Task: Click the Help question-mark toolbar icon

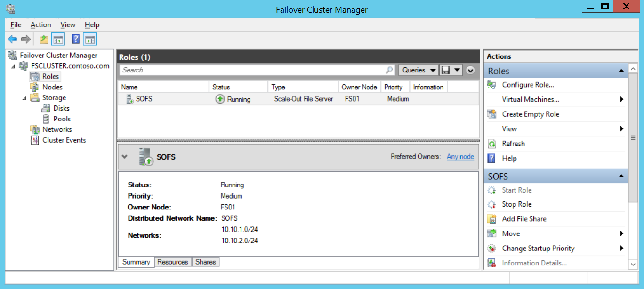Action: (75, 40)
